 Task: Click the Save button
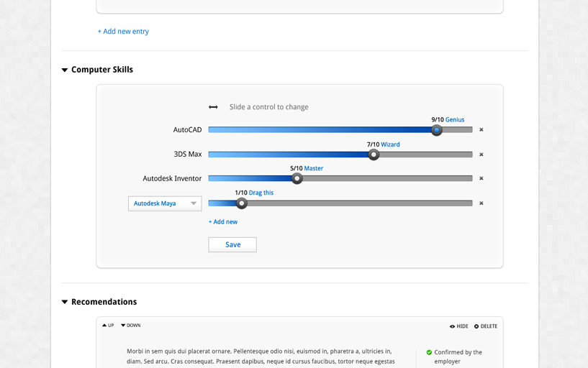pos(232,244)
